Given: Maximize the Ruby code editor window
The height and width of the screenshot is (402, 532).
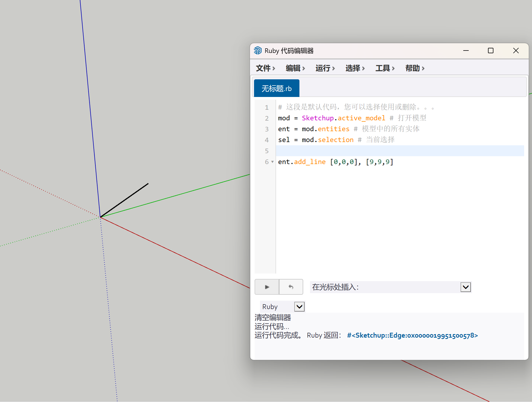Looking at the screenshot, I should point(491,51).
